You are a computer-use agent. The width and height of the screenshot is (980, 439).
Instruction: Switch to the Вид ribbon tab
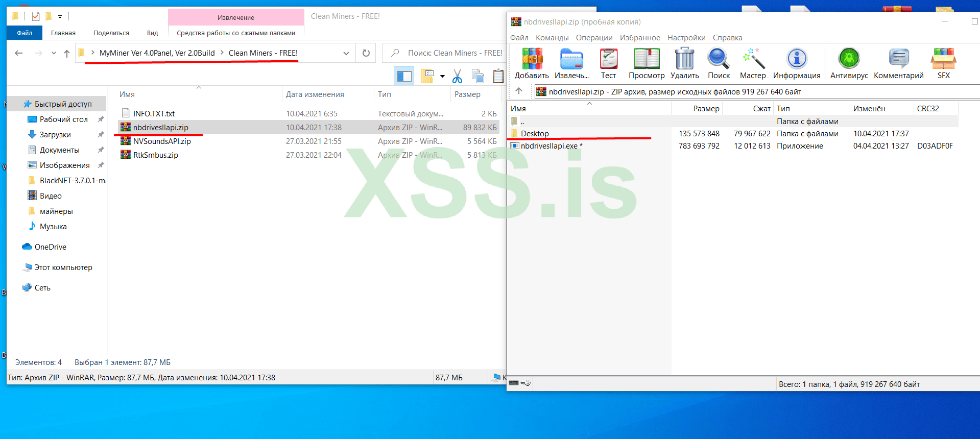point(152,33)
